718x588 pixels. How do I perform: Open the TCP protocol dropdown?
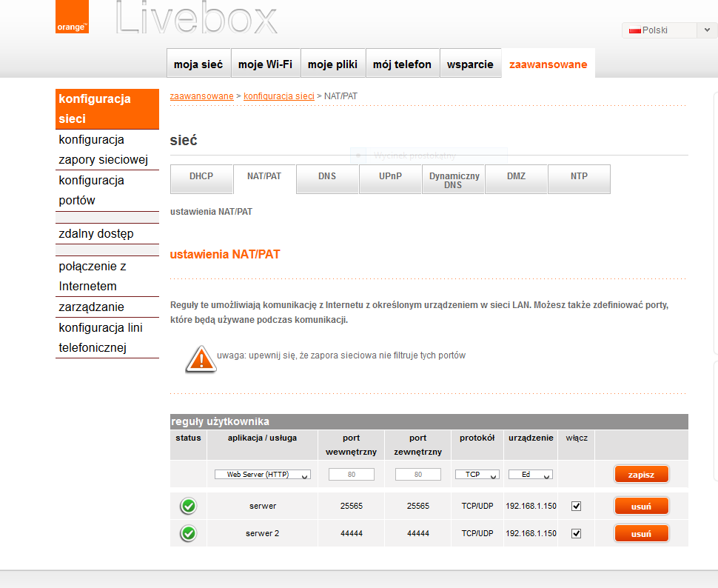477,475
